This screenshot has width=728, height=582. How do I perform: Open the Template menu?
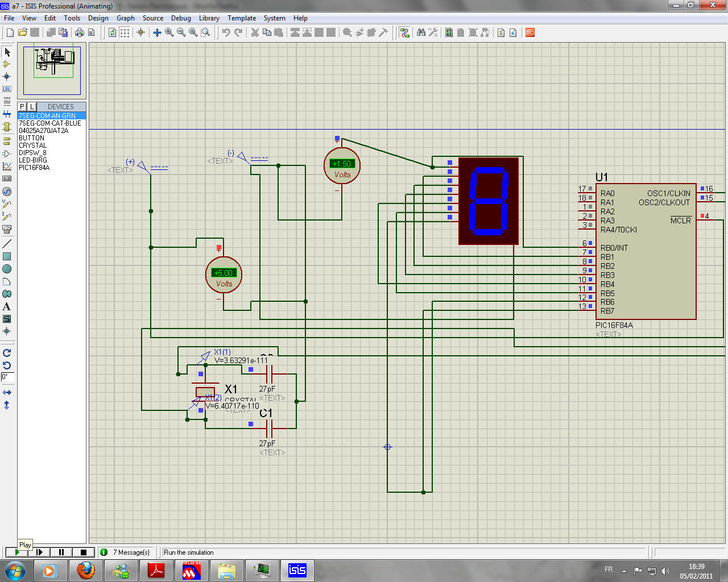pyautogui.click(x=242, y=18)
